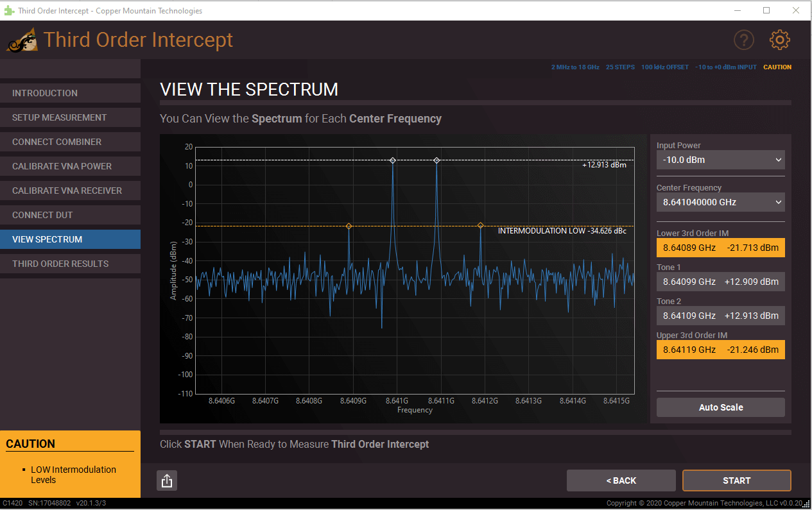Click the Auto Scale button

coord(720,407)
